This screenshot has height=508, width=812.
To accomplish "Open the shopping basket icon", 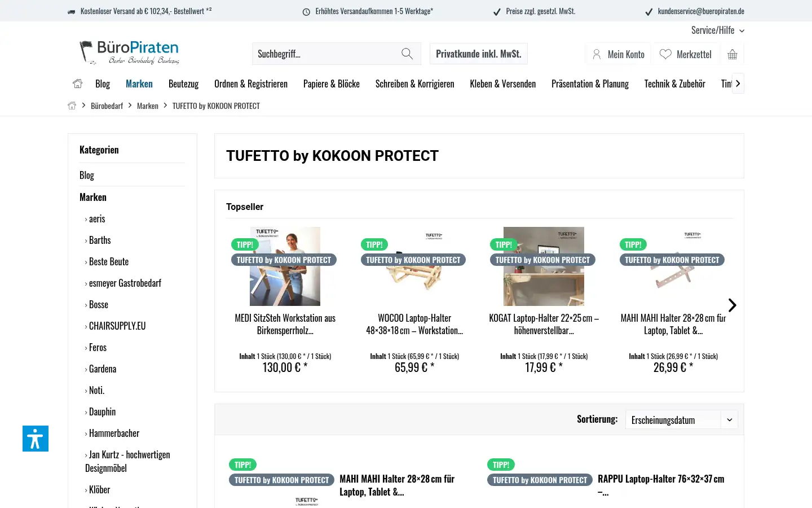I will (732, 54).
